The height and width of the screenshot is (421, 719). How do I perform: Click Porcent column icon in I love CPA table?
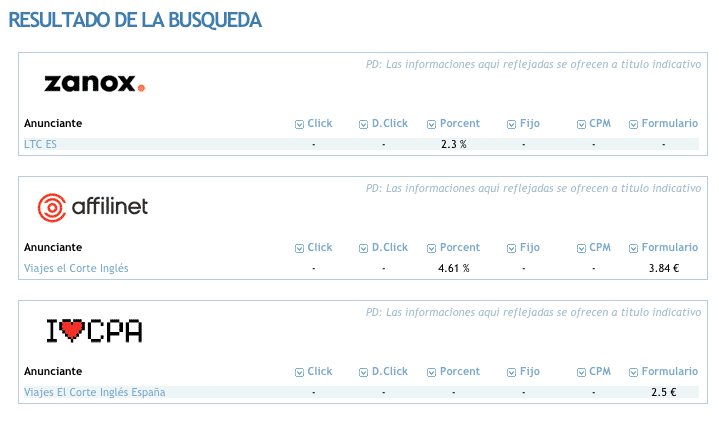tap(431, 372)
